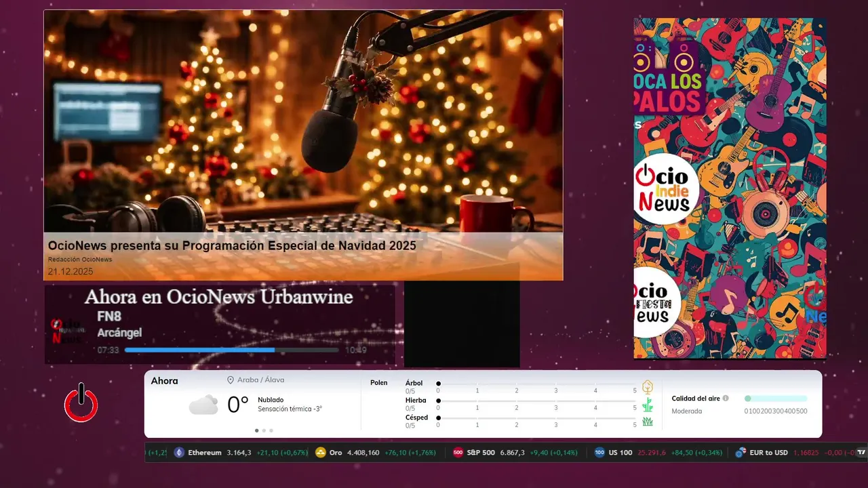Click the elapsed time 07:33

click(108, 350)
